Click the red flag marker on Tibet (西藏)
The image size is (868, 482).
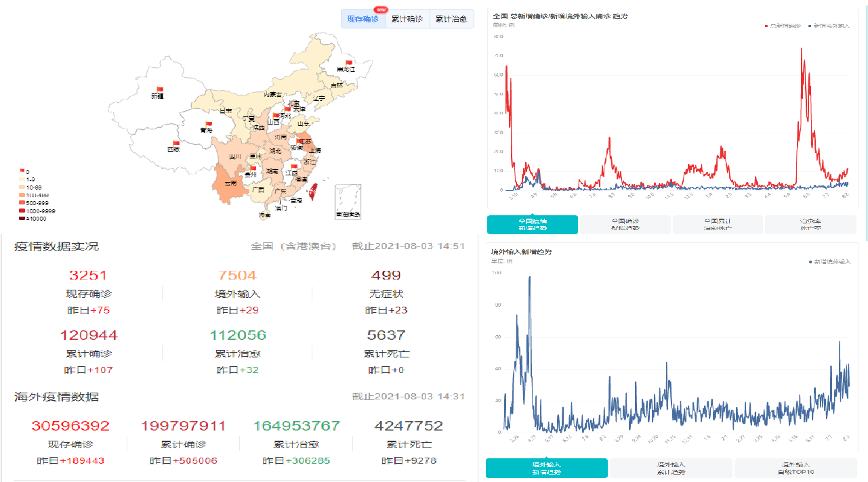(176, 143)
